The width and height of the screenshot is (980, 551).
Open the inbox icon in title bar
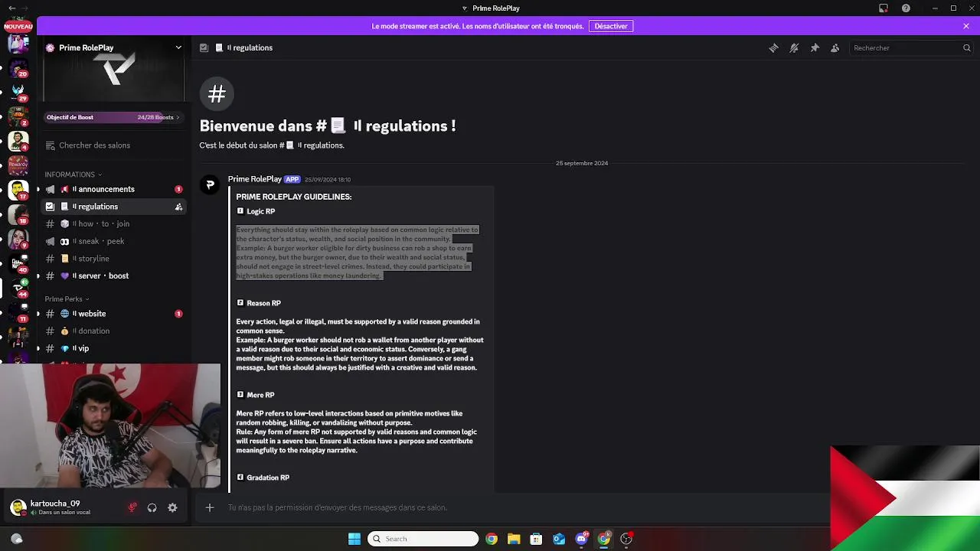click(884, 8)
